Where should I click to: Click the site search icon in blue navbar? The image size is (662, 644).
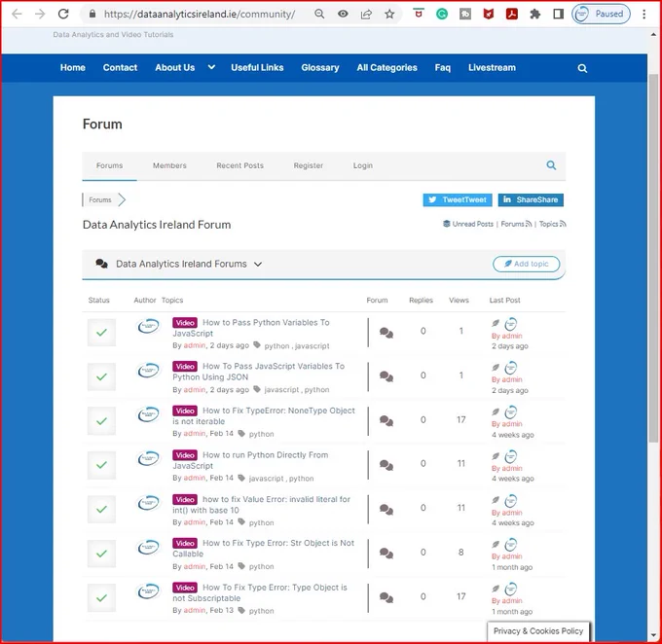pos(582,68)
